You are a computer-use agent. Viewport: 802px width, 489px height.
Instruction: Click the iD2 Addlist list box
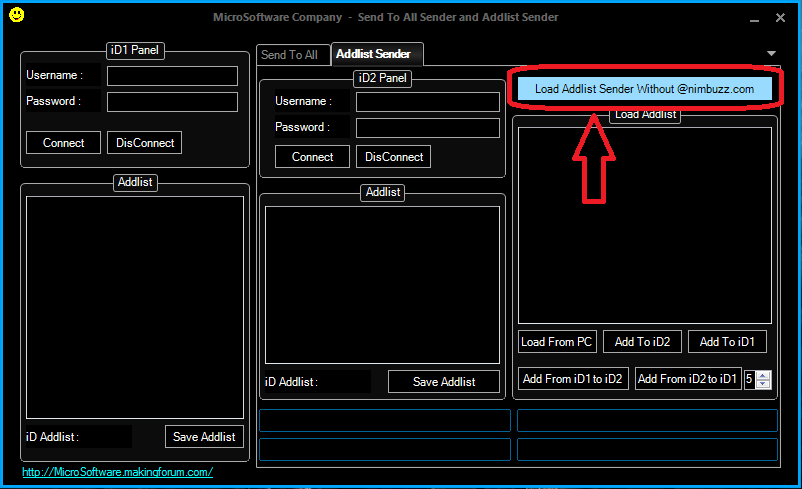click(383, 285)
